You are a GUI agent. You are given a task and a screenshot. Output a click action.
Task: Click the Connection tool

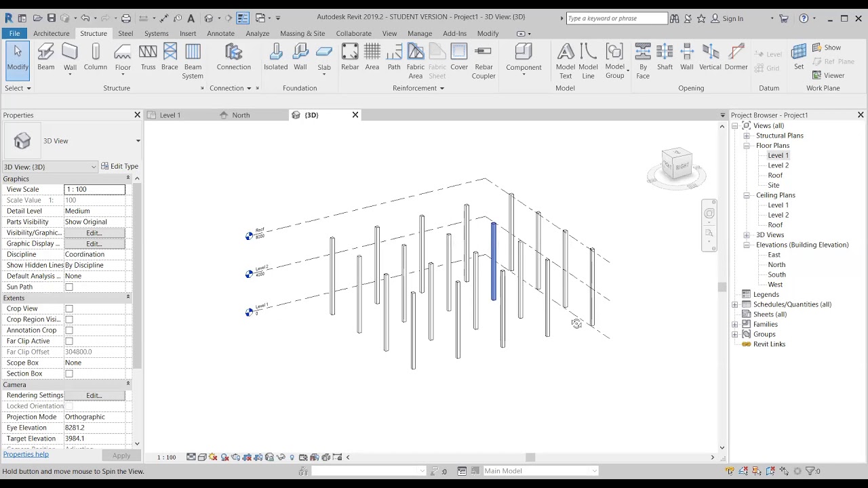click(233, 58)
